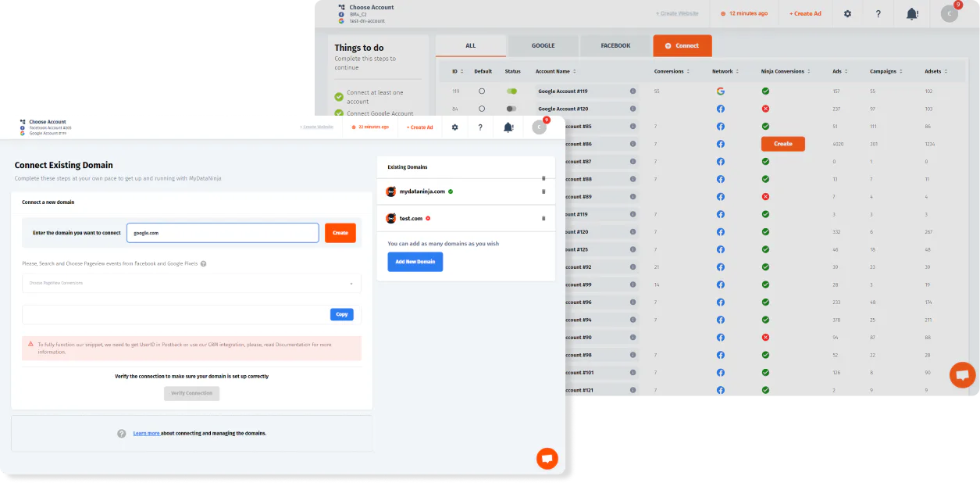Switch to GOOGLE accounts tab

[x=543, y=45]
